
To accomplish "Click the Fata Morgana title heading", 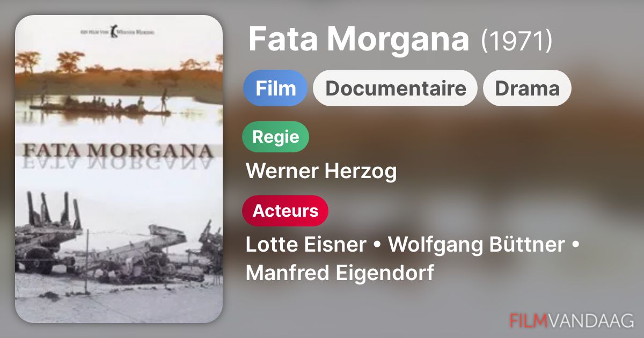I will pos(358,39).
